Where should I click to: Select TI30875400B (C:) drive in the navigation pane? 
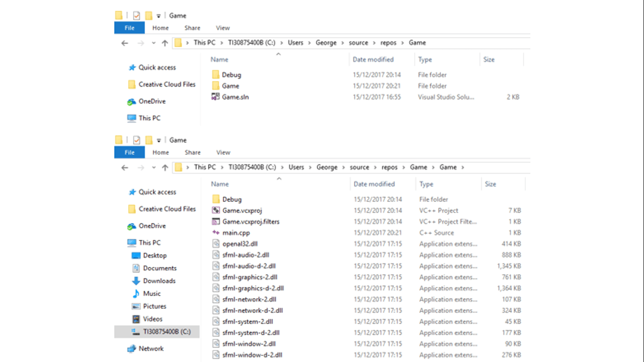point(157,332)
